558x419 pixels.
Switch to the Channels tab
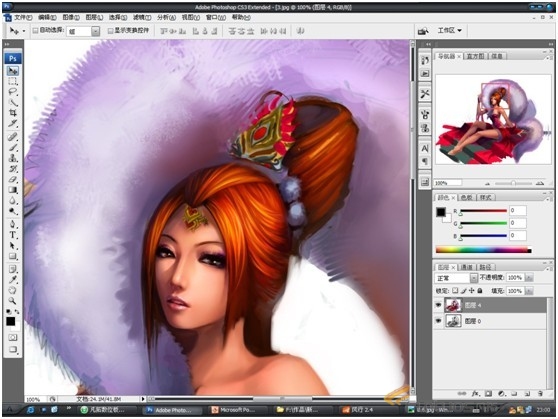point(467,267)
